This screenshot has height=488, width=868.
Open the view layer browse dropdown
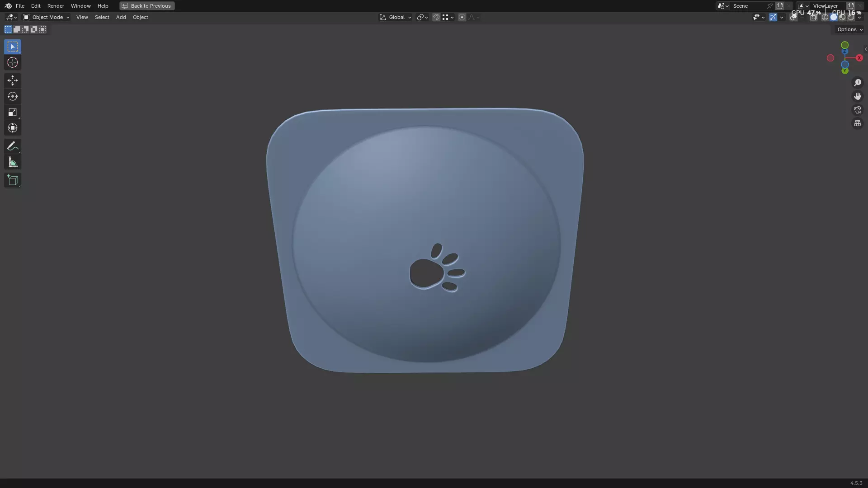coord(803,6)
